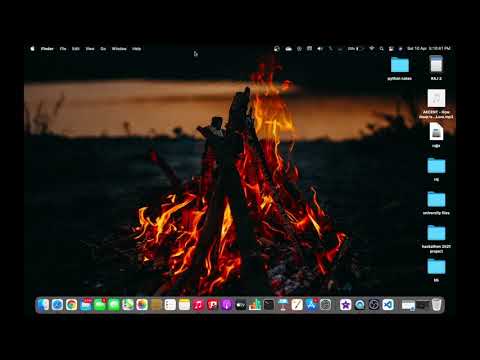Image resolution: width=480 pixels, height=360 pixels.
Task: Open the Apple TV app in the dock
Action: pos(241,305)
